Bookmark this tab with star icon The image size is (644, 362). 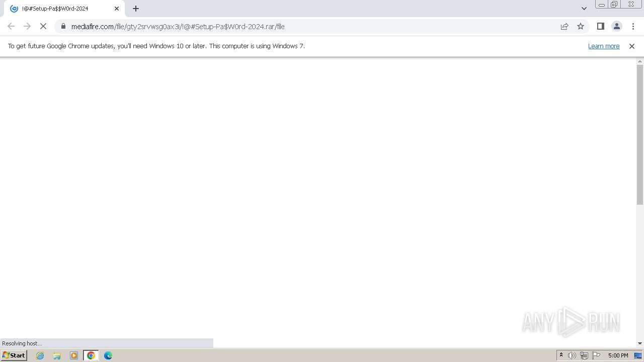point(581,26)
